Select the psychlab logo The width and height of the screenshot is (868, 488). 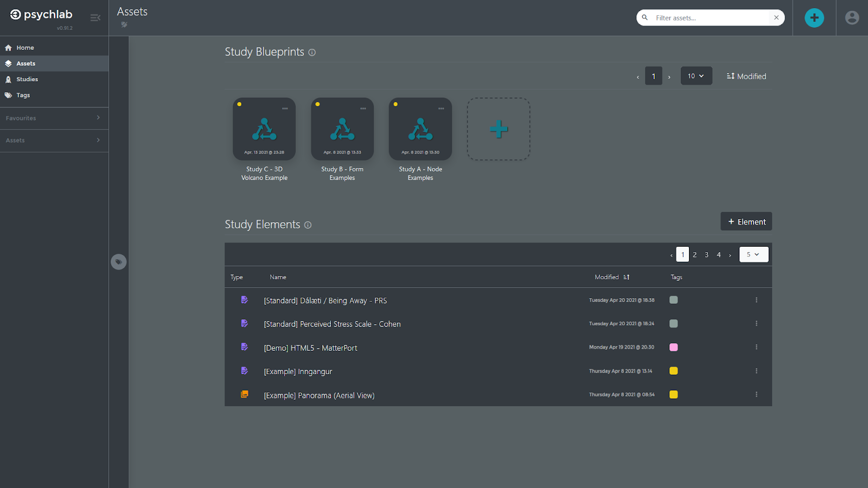(41, 15)
